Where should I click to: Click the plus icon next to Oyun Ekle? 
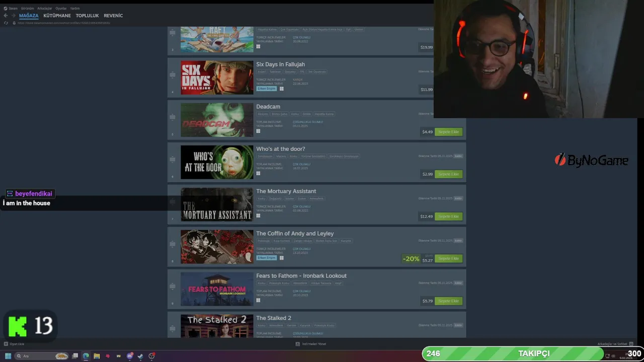[6, 344]
